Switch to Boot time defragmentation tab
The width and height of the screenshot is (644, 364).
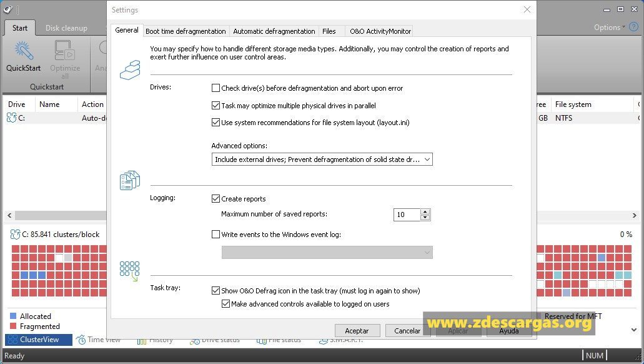186,31
